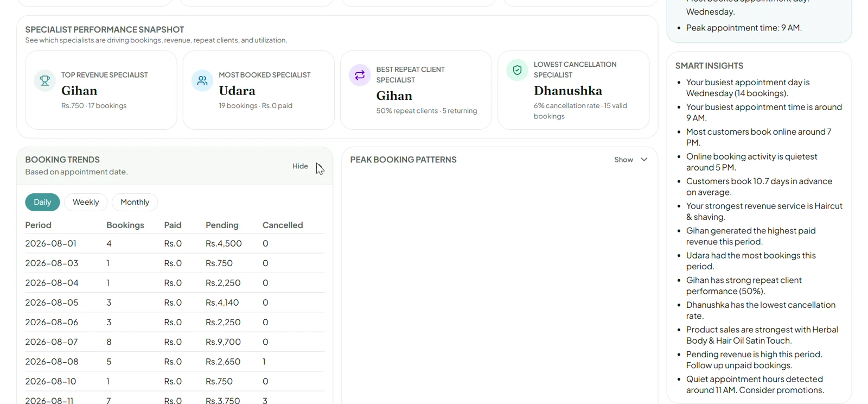Click the people icon for Most Booked Specialist
The image size is (868, 404).
(202, 80)
